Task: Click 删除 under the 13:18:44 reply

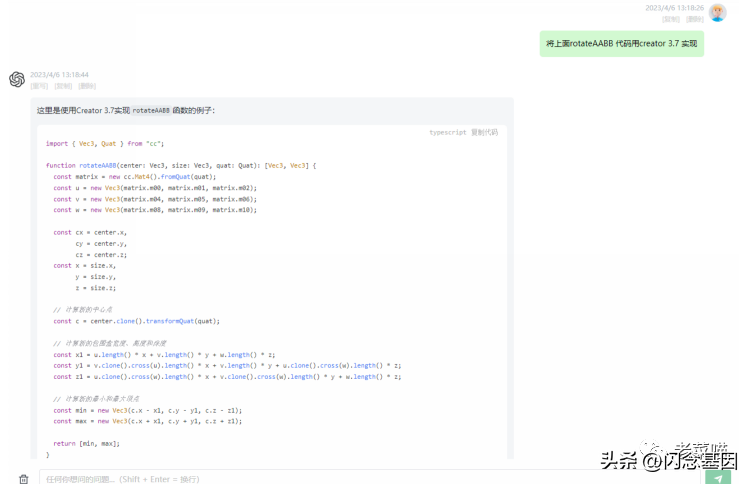Action: (x=87, y=86)
